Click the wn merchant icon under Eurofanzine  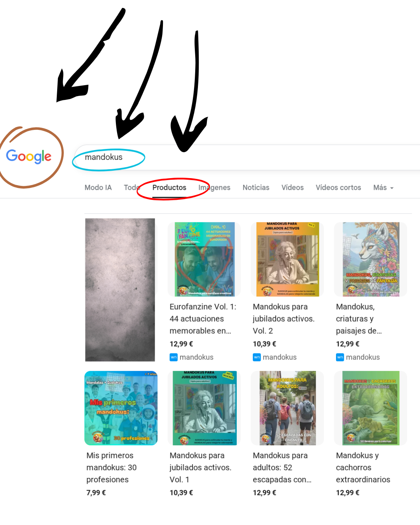point(173,357)
